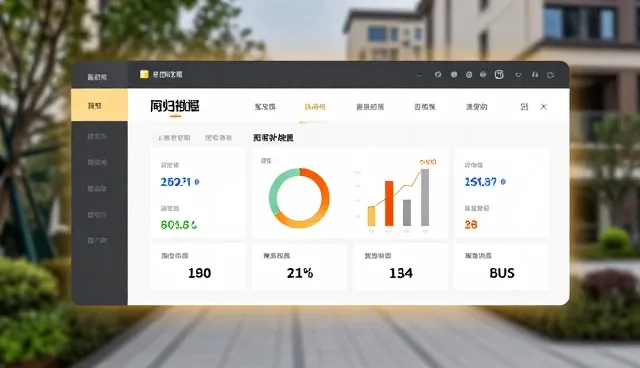
Task: Click the last icon at the title bar's right end
Action: [550, 75]
